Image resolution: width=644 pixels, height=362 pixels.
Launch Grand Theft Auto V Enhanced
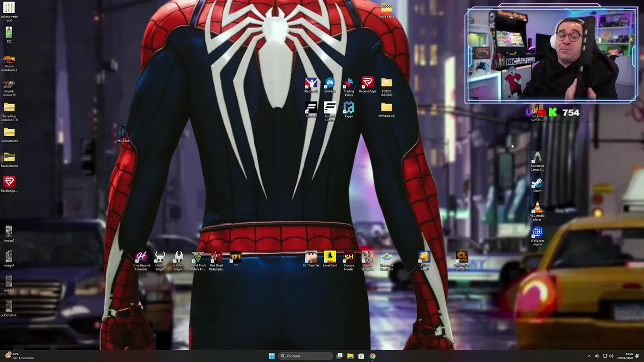(198, 261)
